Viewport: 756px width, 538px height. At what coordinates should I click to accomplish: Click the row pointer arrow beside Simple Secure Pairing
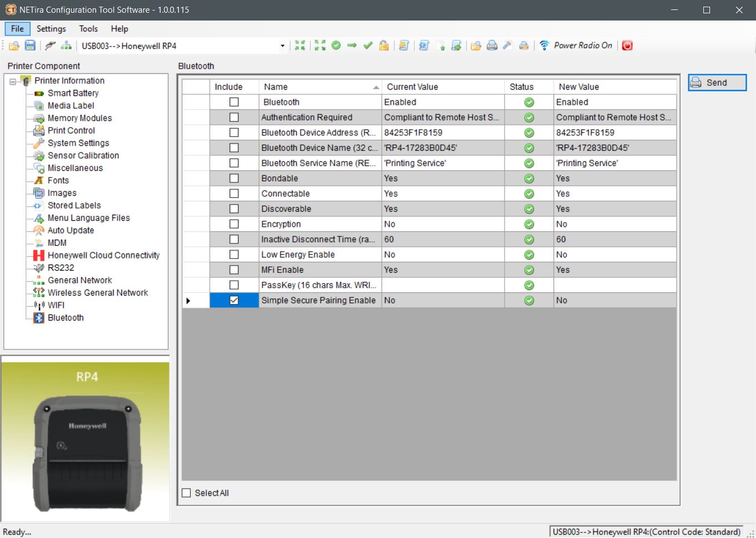[189, 300]
